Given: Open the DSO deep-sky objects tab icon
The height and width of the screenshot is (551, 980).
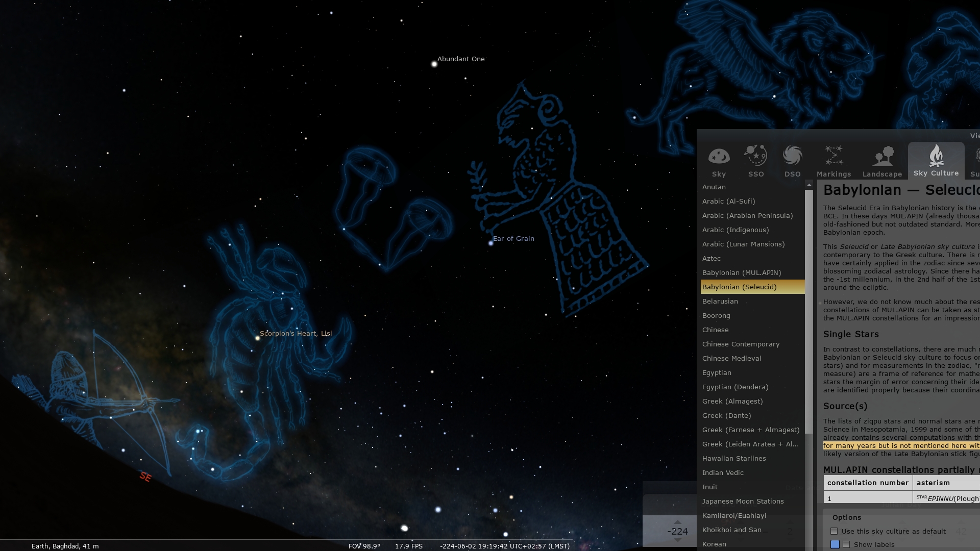Looking at the screenshot, I should [x=792, y=156].
